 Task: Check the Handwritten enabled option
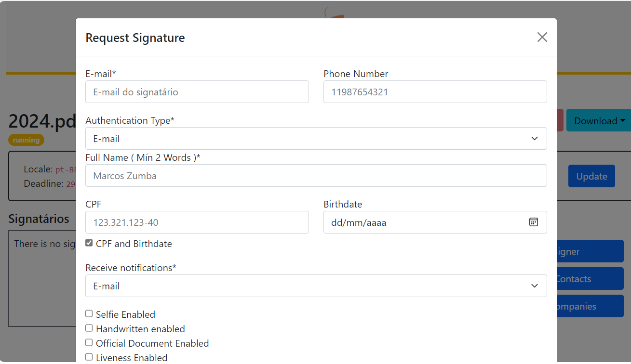pyautogui.click(x=89, y=328)
